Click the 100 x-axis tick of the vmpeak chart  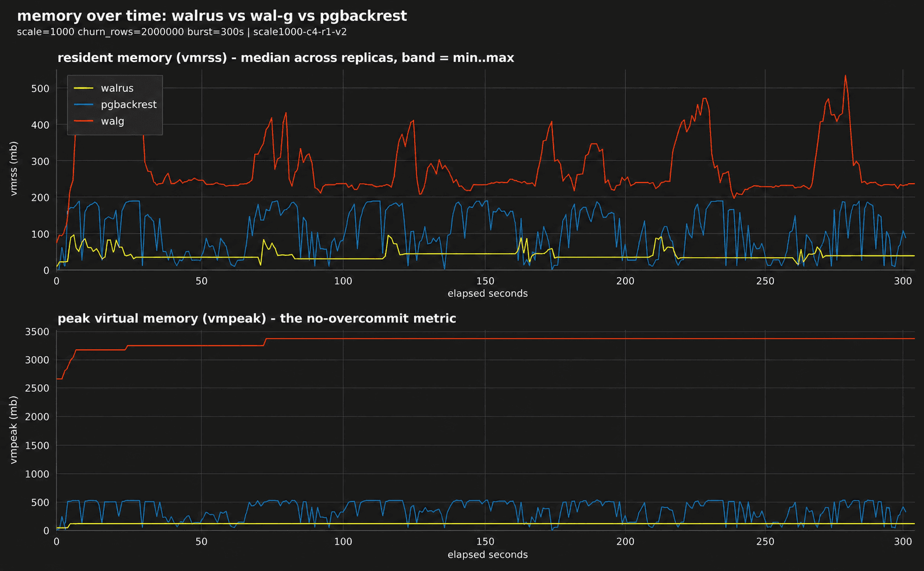point(343,542)
